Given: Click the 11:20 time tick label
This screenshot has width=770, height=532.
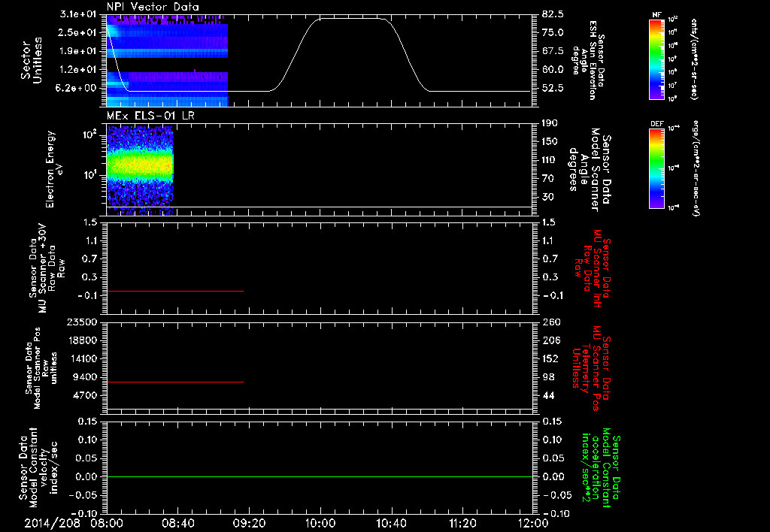Looking at the screenshot, I should pyautogui.click(x=462, y=524).
